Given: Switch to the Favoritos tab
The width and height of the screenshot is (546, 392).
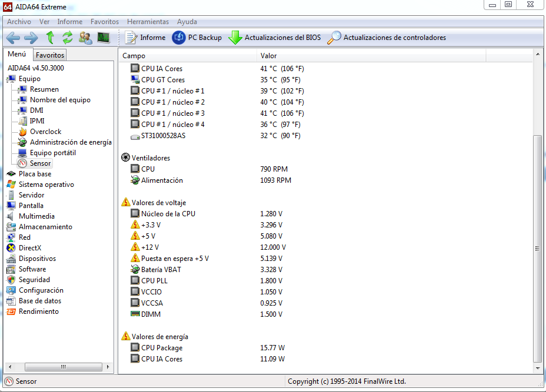Looking at the screenshot, I should [50, 55].
